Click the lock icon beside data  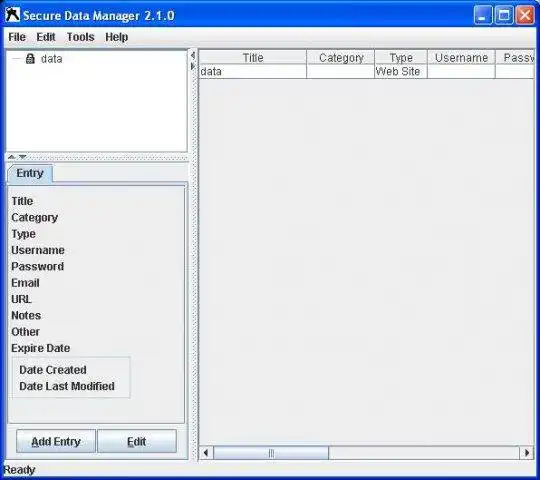pyautogui.click(x=30, y=59)
